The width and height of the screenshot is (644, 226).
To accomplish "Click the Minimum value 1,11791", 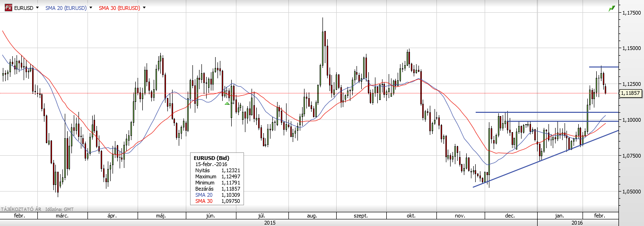I will pos(231,182).
